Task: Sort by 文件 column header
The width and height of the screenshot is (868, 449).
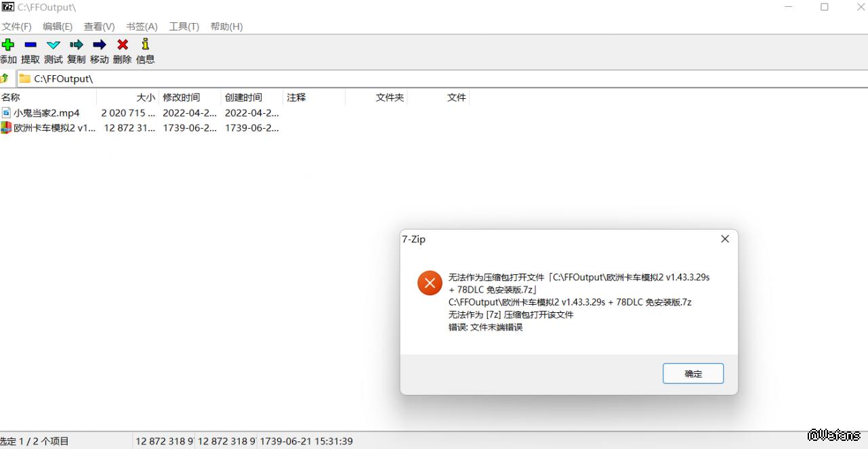Action: click(438, 98)
